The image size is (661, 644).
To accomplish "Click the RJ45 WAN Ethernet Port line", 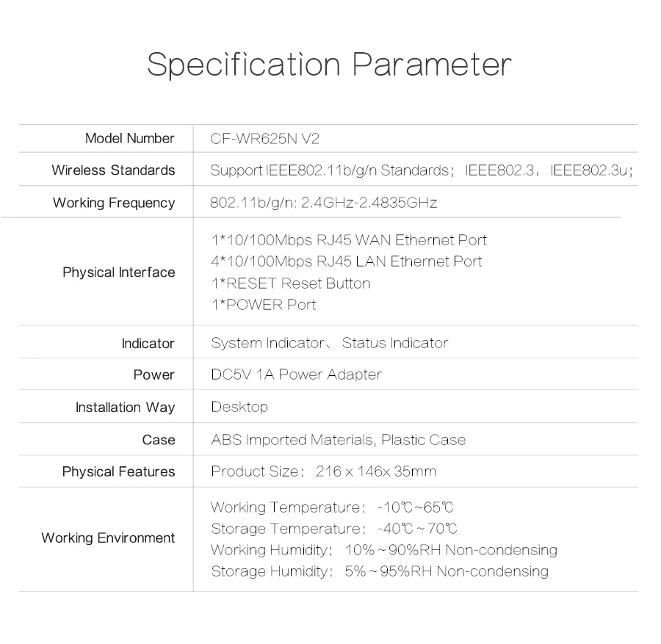I will point(349,240).
